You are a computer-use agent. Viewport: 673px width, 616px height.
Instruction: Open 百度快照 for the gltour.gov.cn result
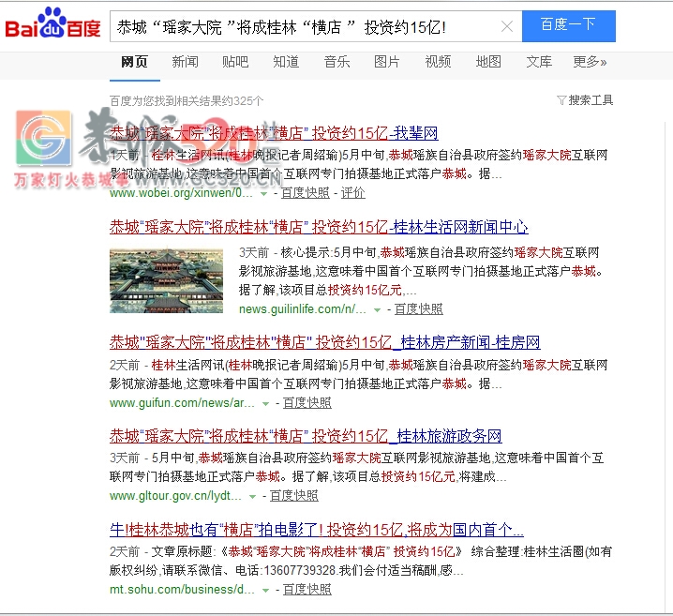[294, 496]
